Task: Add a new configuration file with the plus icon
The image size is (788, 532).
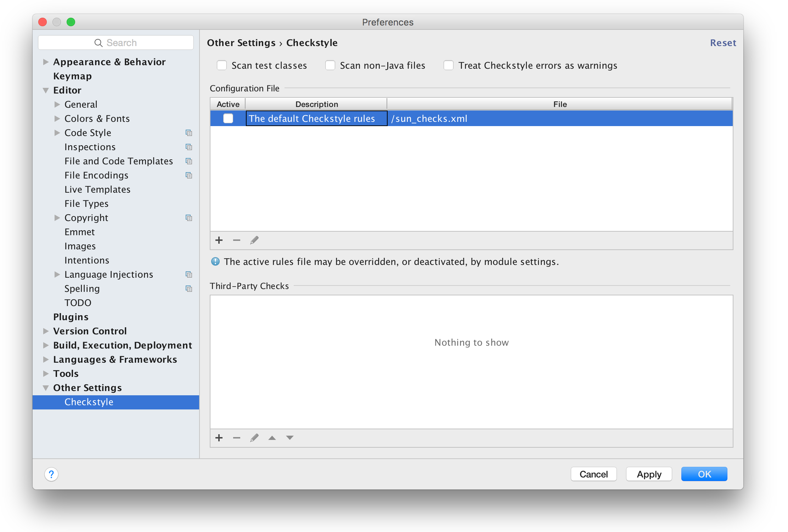Action: 219,240
